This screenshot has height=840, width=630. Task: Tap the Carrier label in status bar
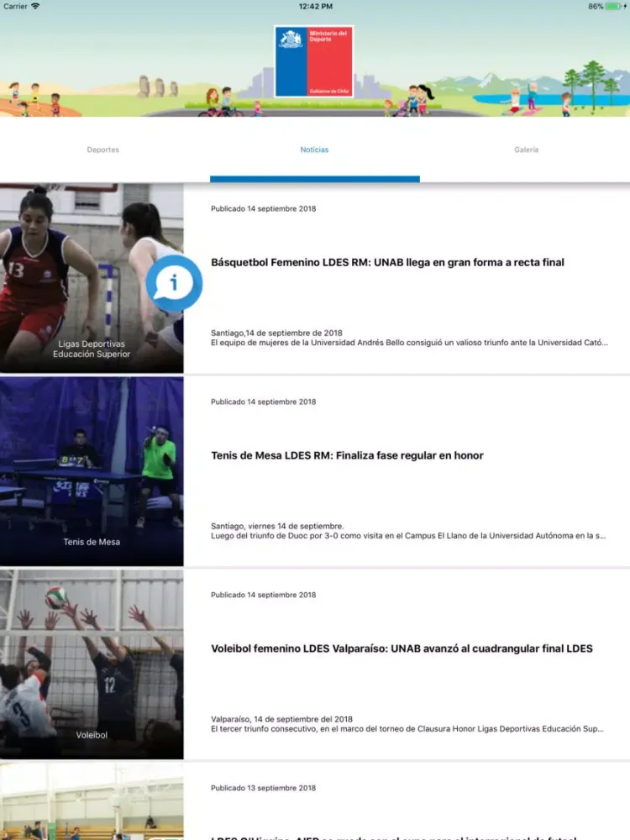[x=15, y=7]
